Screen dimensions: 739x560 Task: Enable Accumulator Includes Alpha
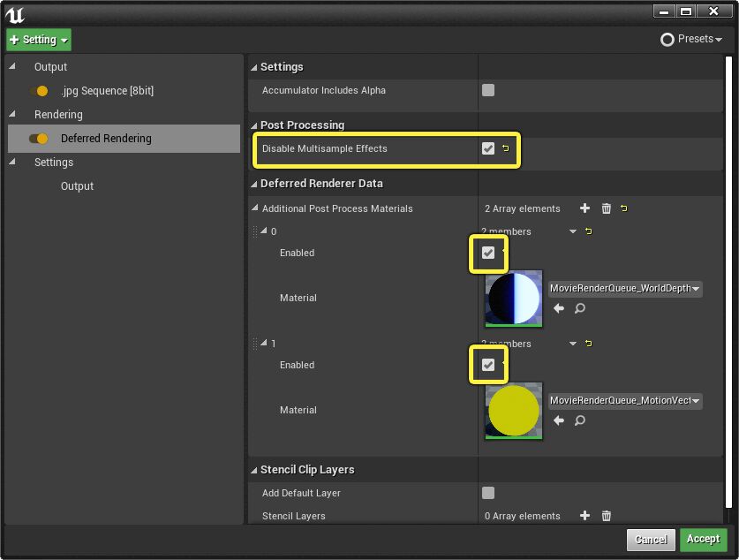488,90
